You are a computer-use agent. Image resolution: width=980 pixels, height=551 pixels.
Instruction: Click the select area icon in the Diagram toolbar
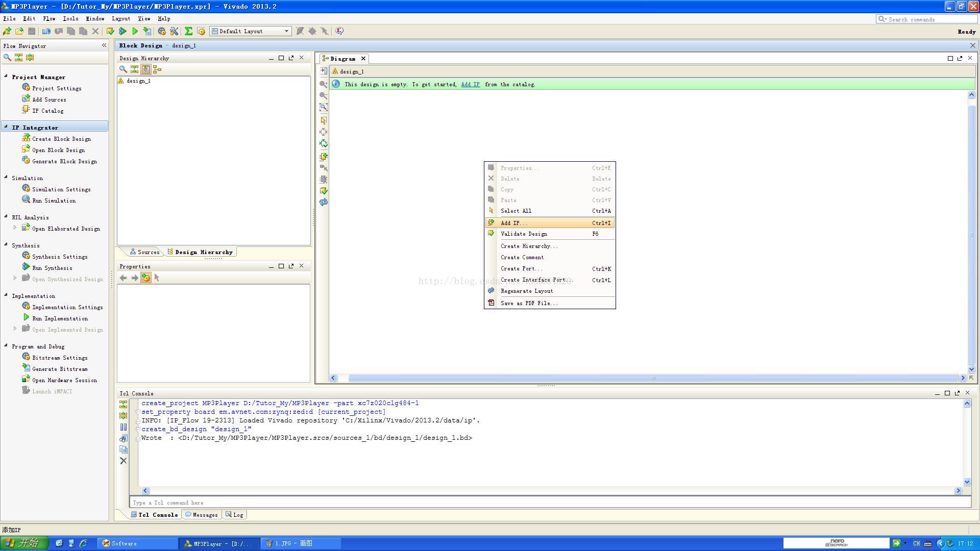324,120
